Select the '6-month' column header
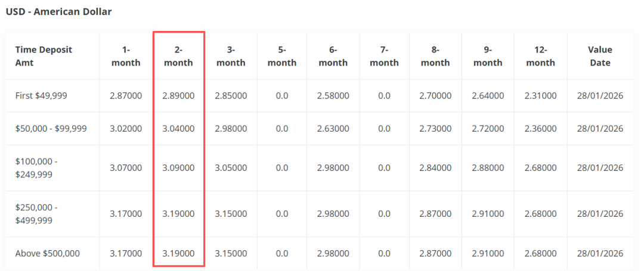The width and height of the screenshot is (644, 271). 333,56
